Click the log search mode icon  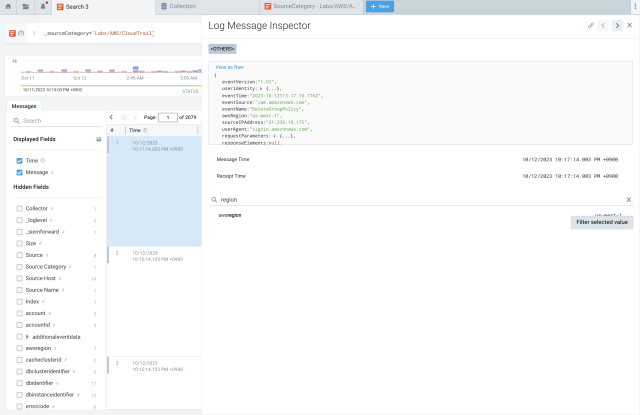(12, 33)
